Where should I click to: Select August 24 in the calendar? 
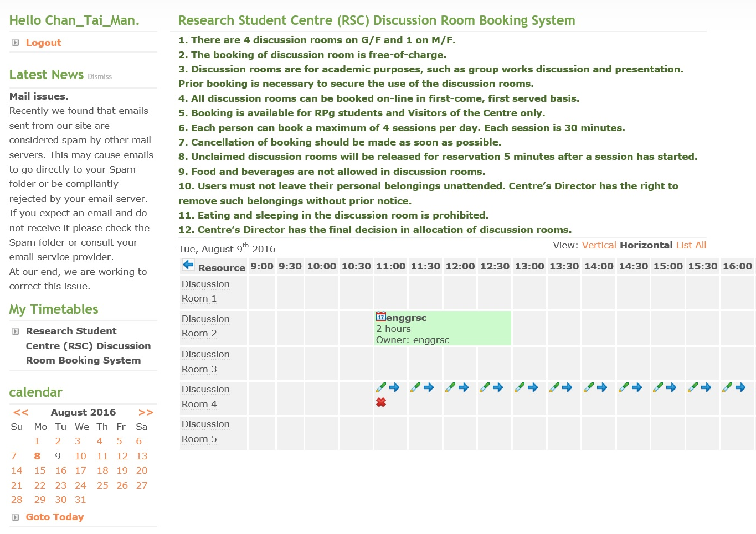(x=80, y=485)
